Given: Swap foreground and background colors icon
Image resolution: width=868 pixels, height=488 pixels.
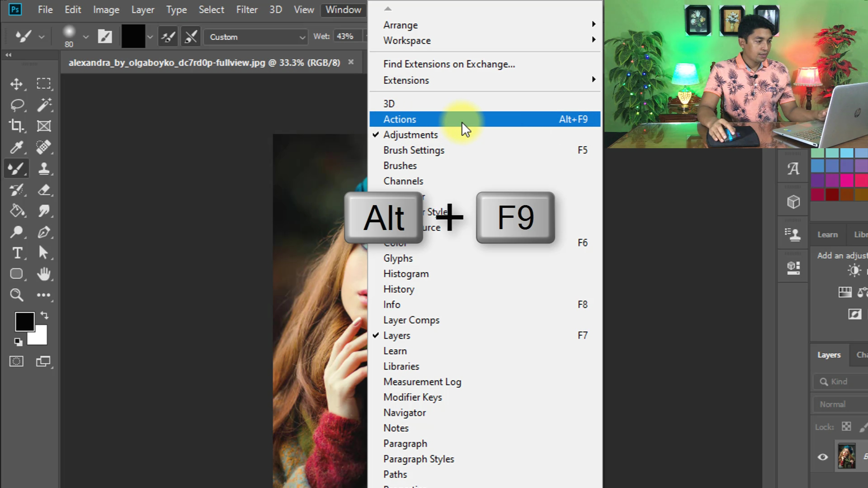Looking at the screenshot, I should (x=44, y=315).
